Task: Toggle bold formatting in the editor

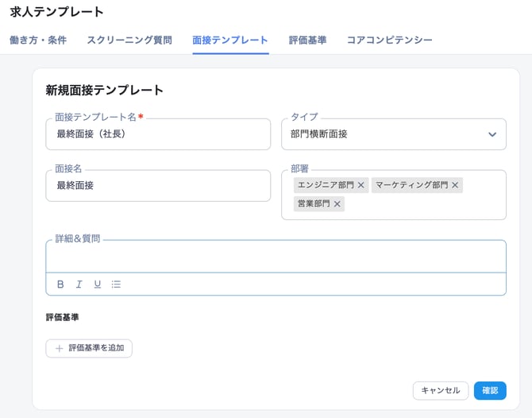Action: (60, 284)
